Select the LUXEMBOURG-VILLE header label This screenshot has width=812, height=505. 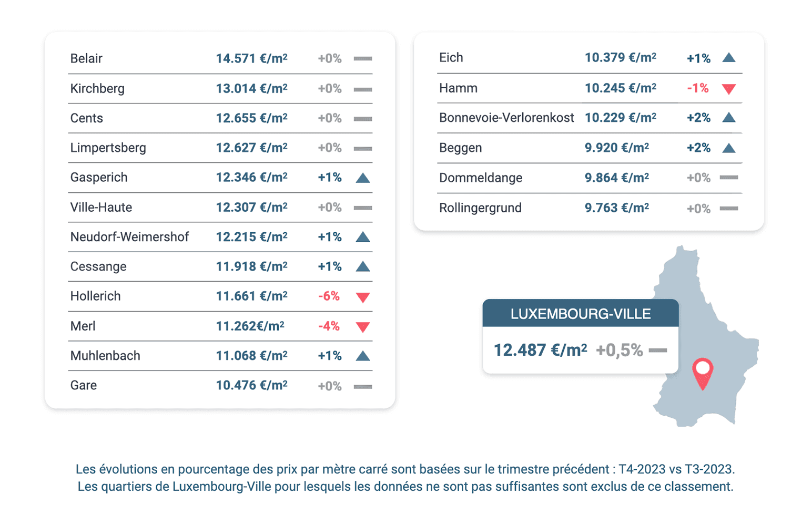581,314
